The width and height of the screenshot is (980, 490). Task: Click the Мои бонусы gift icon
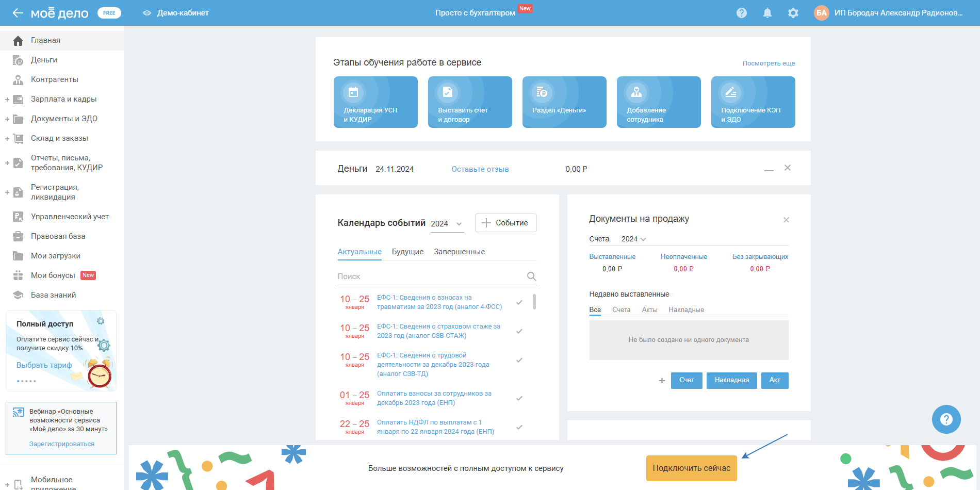click(x=18, y=275)
